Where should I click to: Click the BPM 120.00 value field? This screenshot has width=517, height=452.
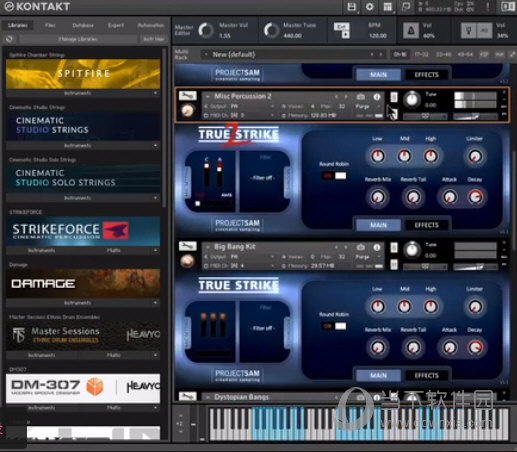click(x=378, y=35)
